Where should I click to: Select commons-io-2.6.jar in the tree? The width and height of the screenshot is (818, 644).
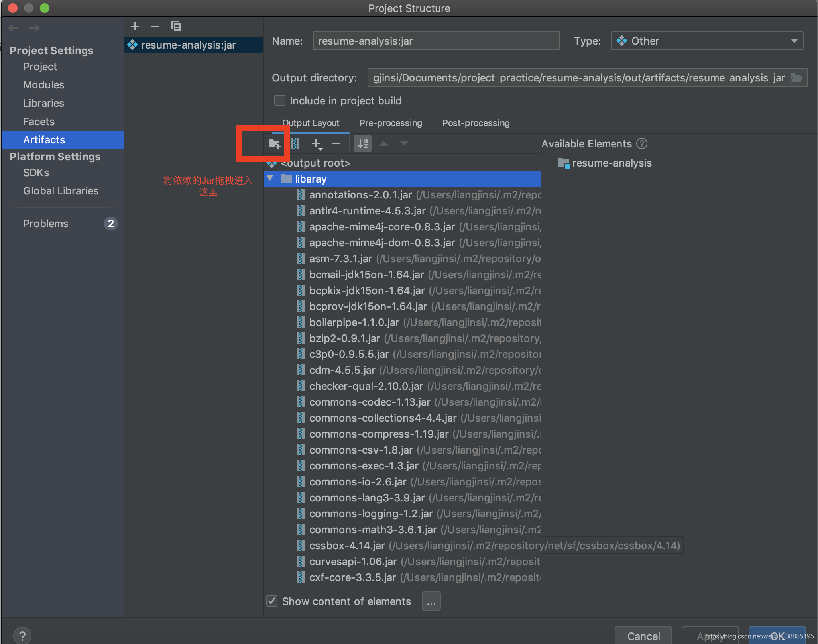(358, 482)
